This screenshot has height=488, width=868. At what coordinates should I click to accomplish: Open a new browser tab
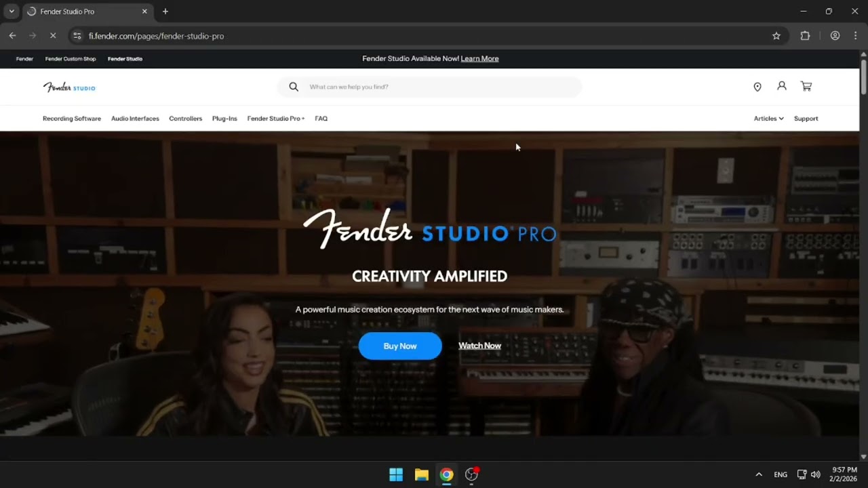[165, 12]
